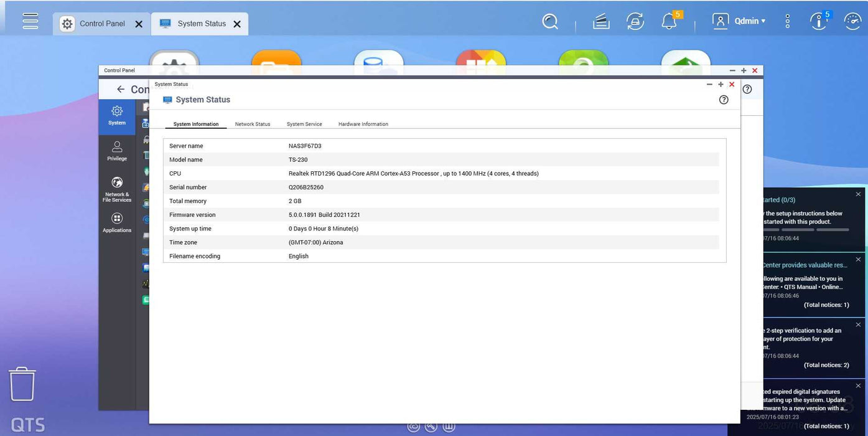Click the 'Firmware version' row label
This screenshot has height=436, width=868.
pyautogui.click(x=192, y=215)
